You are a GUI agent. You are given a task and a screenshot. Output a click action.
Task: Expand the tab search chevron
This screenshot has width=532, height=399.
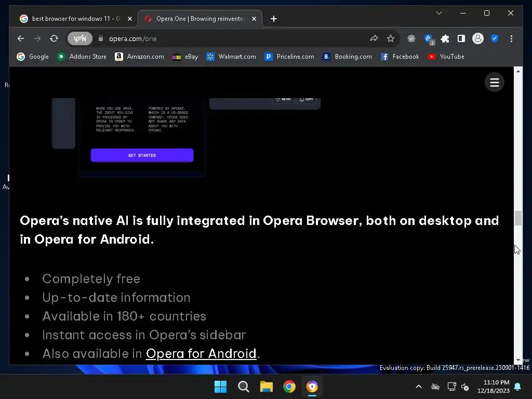tap(438, 13)
